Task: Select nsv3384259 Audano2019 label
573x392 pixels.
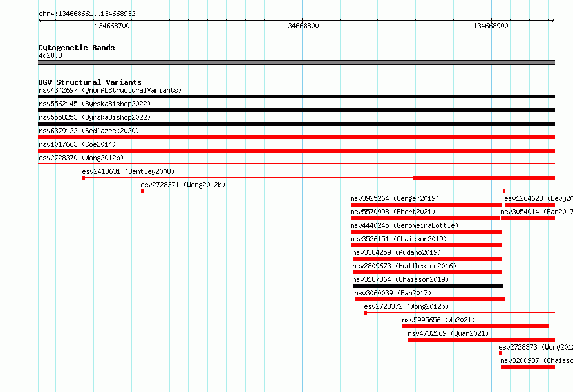Action: click(x=397, y=252)
